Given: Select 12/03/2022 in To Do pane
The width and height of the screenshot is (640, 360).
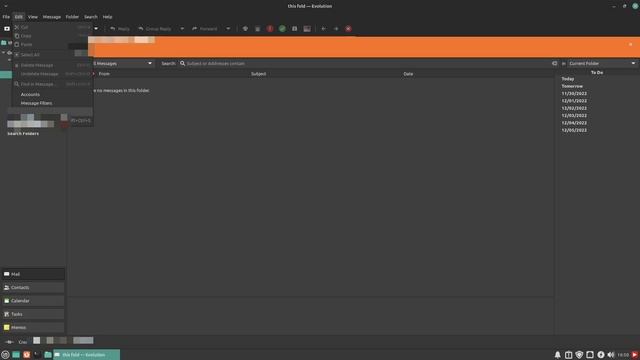Looking at the screenshot, I should coord(574,116).
